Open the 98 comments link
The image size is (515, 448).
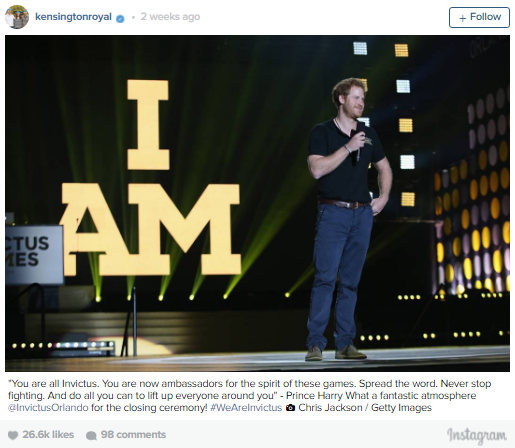tap(133, 435)
